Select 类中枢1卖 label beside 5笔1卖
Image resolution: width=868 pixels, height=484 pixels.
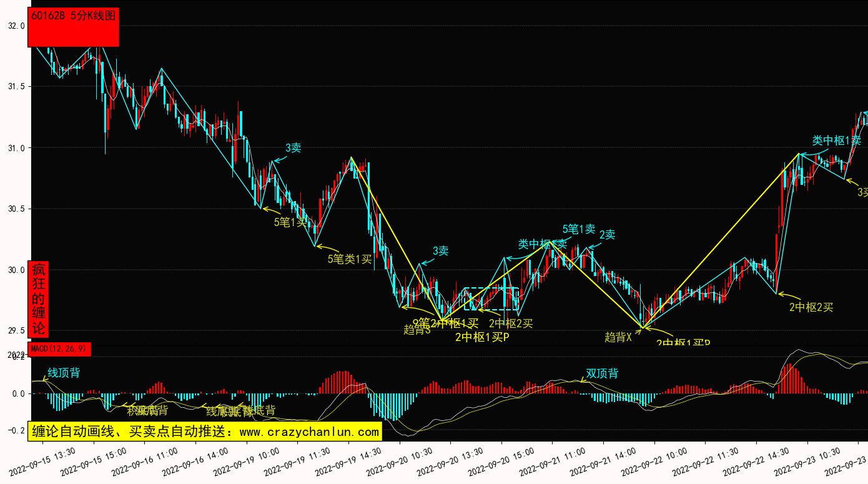[x=543, y=244]
